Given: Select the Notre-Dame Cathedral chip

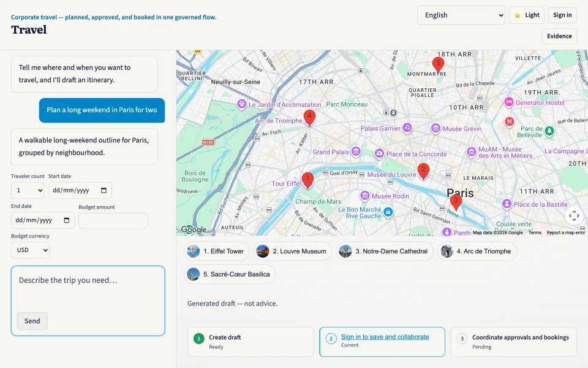Looking at the screenshot, I should click(x=385, y=251).
